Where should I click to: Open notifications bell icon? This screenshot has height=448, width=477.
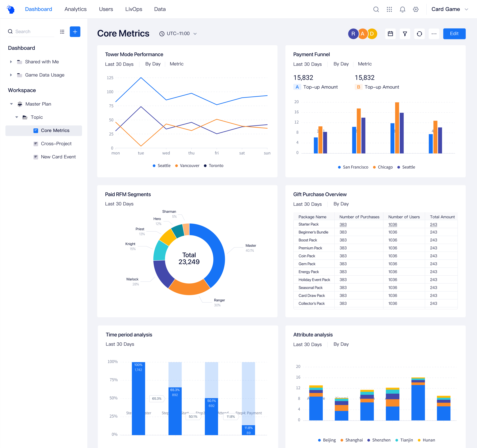click(402, 9)
